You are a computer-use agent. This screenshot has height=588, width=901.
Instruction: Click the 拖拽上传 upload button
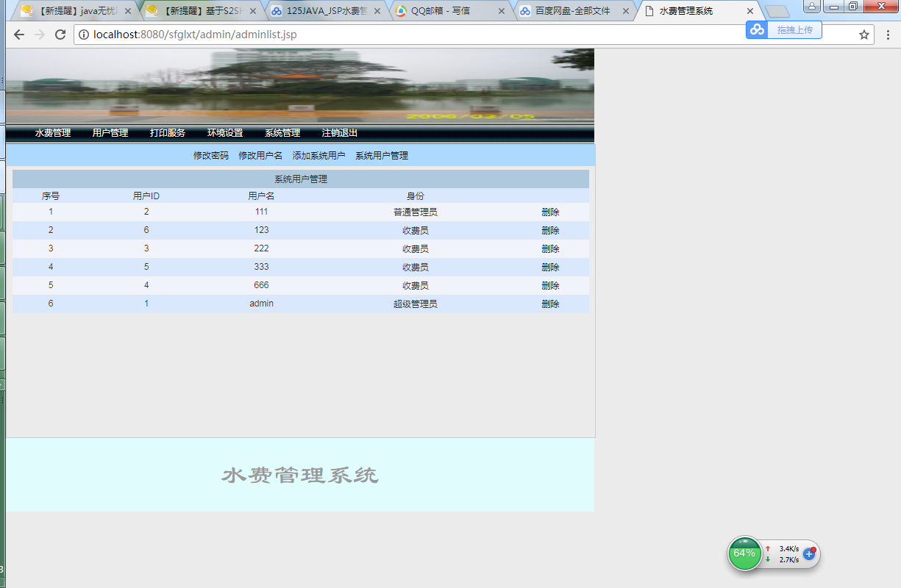[x=794, y=29]
